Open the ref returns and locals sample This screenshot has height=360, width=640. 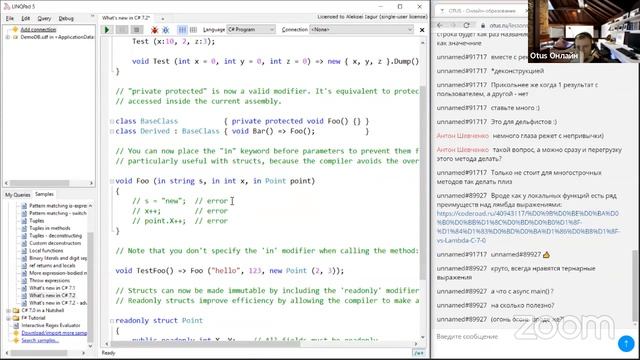(52, 266)
